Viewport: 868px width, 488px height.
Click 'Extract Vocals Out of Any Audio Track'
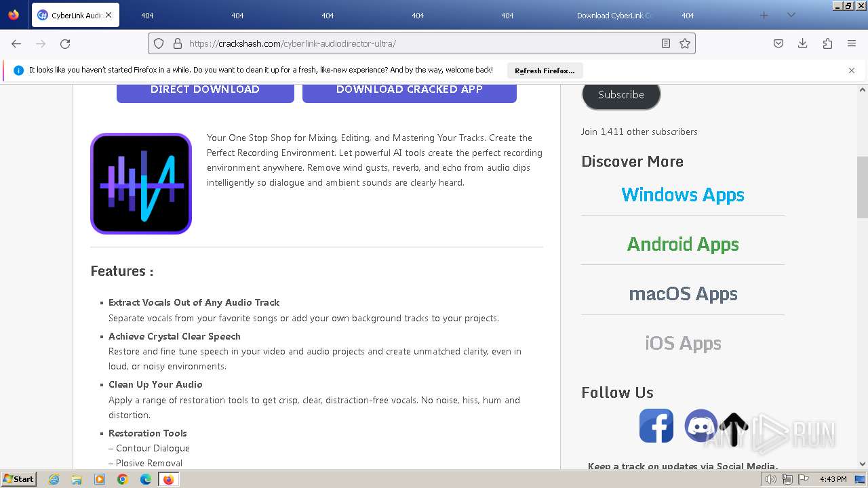[194, 302]
